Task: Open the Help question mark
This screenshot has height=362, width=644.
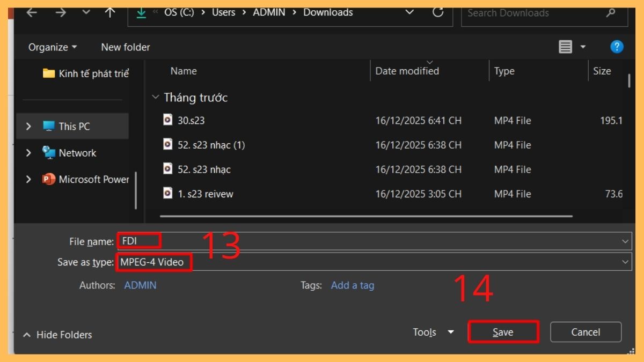Action: click(617, 47)
